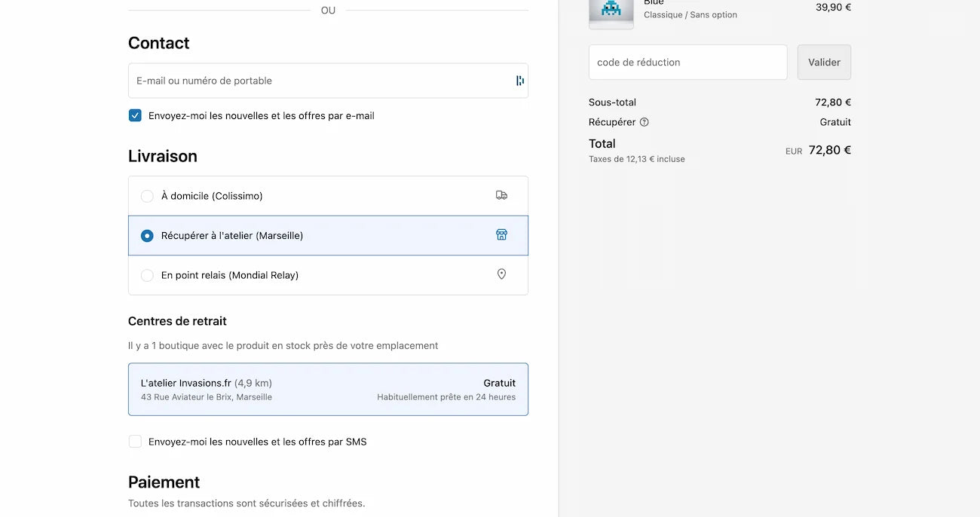Click the password manager icon in email field
The image size is (980, 517).
coord(519,81)
